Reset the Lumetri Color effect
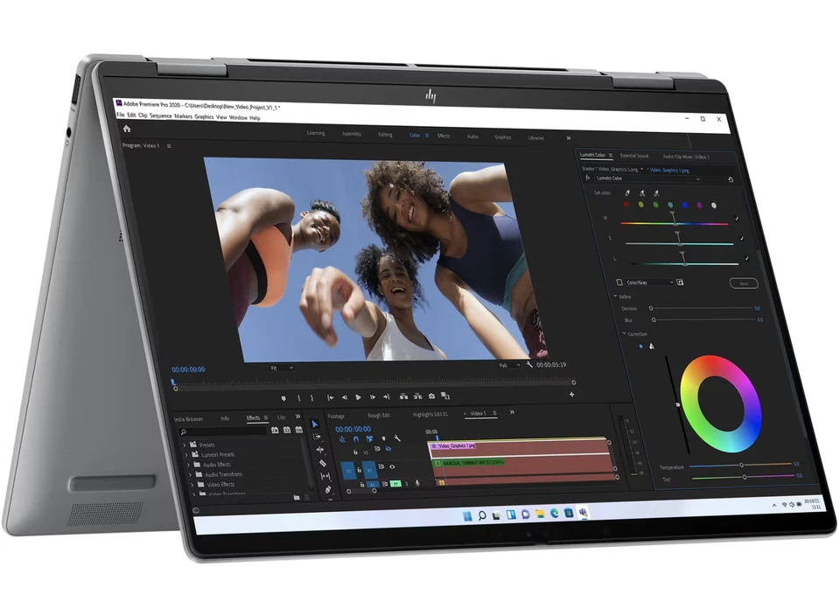This screenshot has height=616, width=840. 731,179
